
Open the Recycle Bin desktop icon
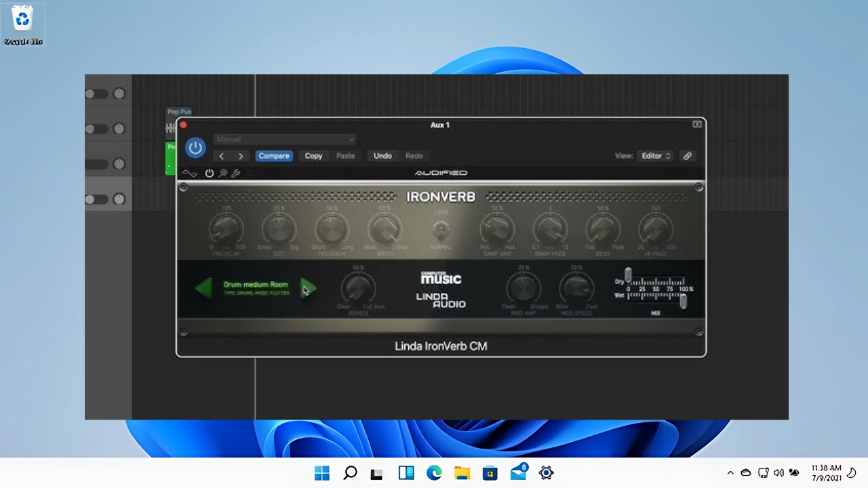(x=23, y=26)
